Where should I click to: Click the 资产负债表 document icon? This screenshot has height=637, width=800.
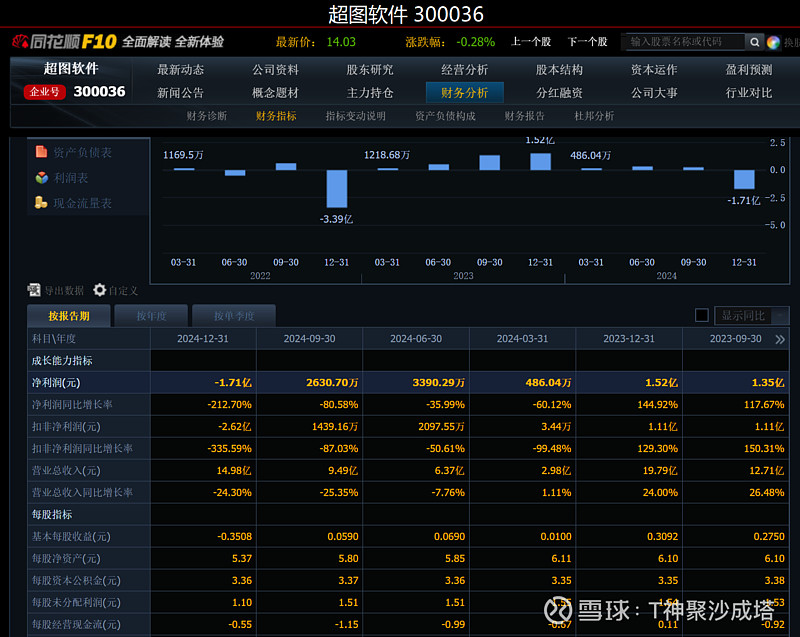pos(41,152)
